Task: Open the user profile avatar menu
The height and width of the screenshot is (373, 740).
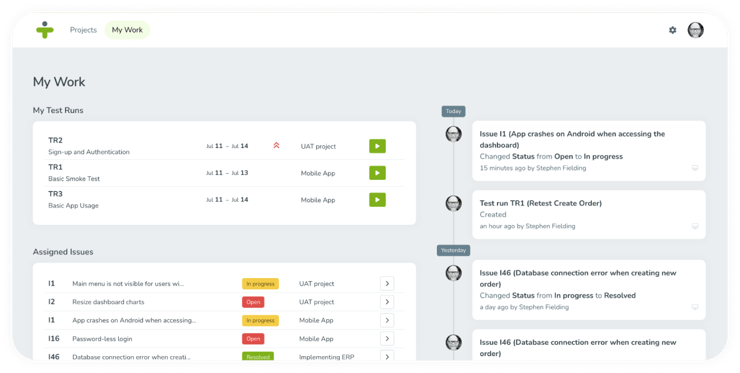Action: point(695,30)
